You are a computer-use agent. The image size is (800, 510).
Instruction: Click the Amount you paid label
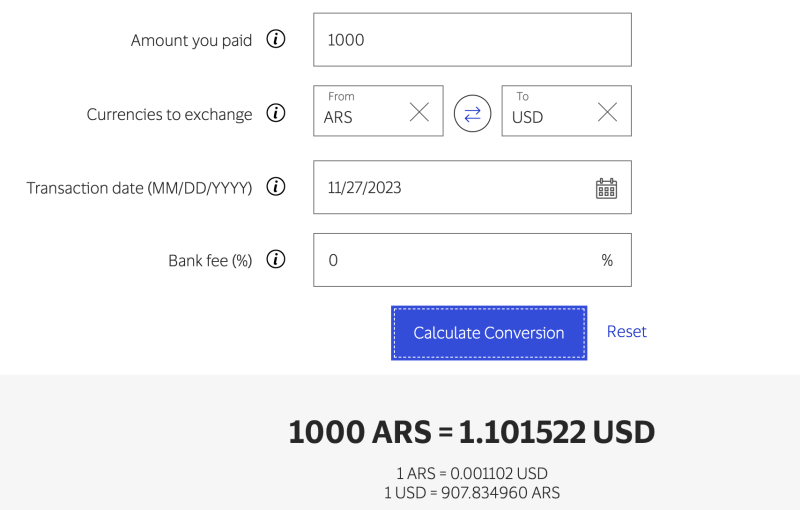[191, 41]
